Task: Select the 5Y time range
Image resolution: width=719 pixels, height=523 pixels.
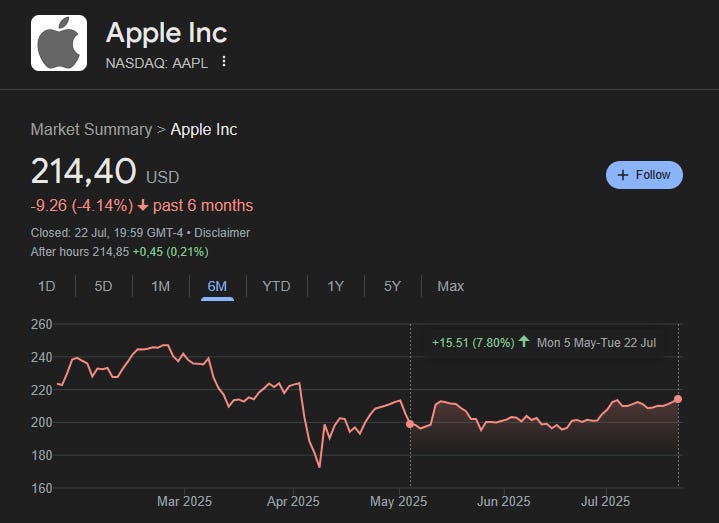Action: coord(392,286)
